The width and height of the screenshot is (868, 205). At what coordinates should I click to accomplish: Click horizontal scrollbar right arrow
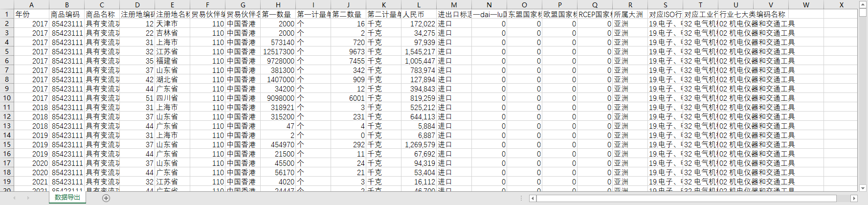854,198
